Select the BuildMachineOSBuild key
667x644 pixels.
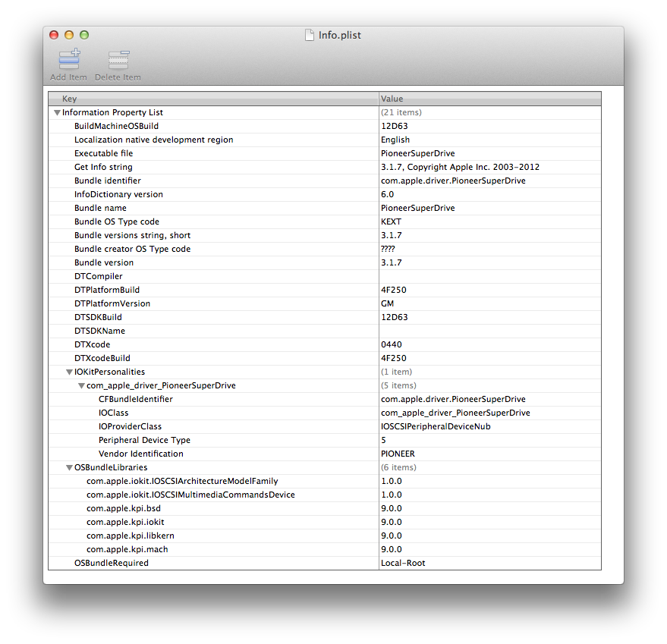[x=116, y=126]
